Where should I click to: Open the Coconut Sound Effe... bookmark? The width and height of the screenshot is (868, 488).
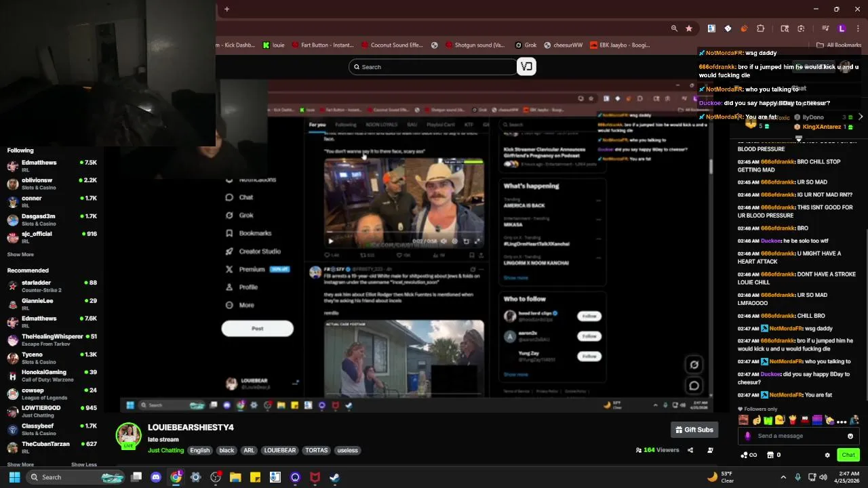pyautogui.click(x=392, y=45)
